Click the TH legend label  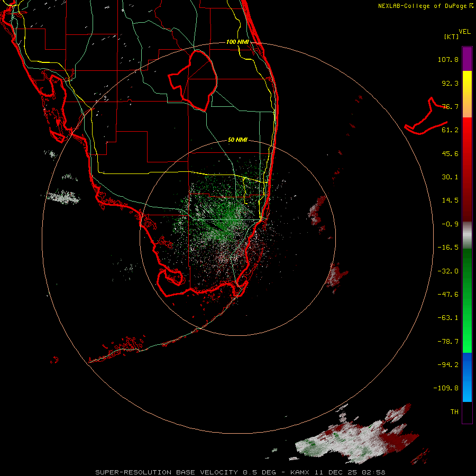454,412
